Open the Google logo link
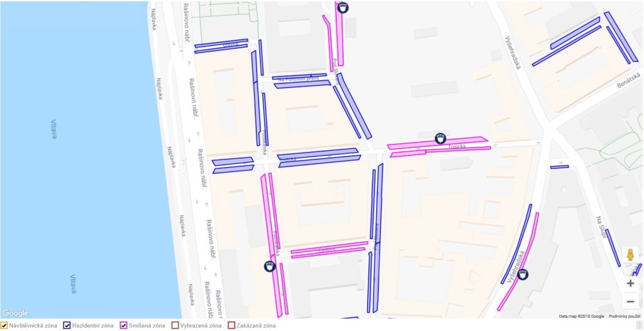Screen dimensions: 644x331 15,313
